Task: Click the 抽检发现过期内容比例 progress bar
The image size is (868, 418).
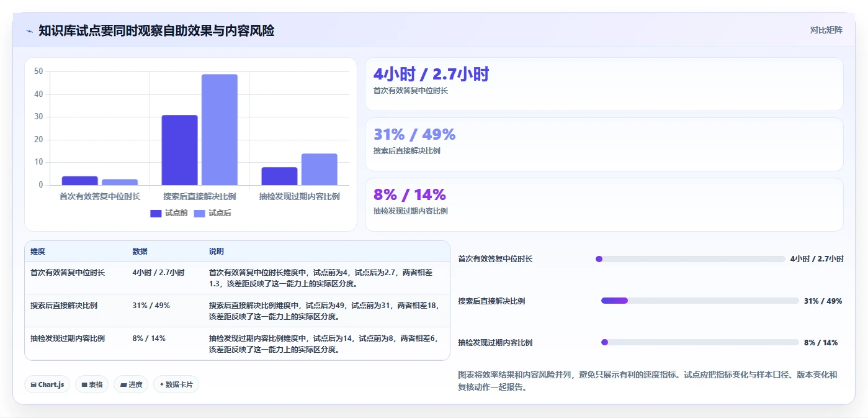Action: click(700, 342)
